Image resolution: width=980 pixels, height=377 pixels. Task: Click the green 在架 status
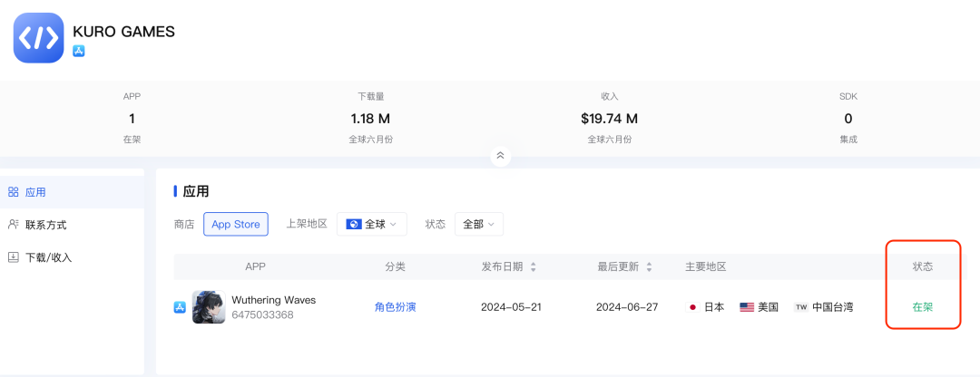[x=923, y=307]
